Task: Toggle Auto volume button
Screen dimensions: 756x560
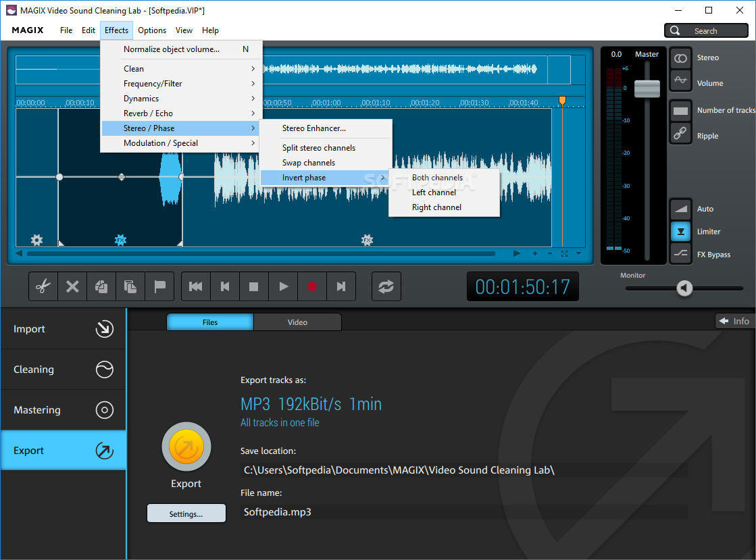Action: tap(680, 209)
